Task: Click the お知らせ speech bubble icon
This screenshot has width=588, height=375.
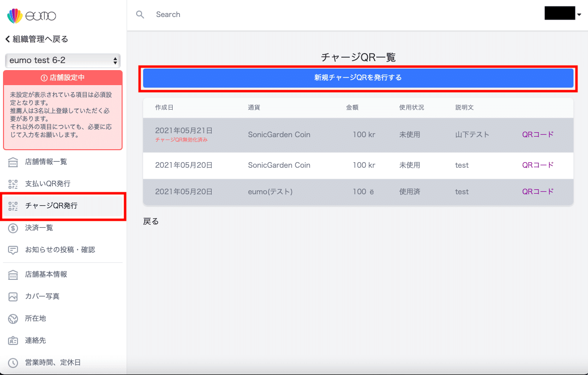Action: [13, 250]
